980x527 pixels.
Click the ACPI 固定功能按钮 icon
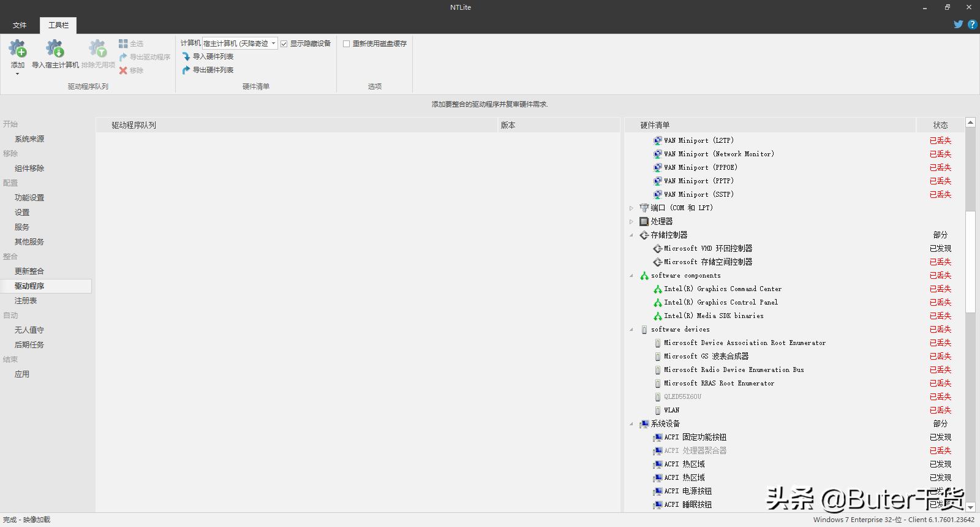tap(658, 437)
